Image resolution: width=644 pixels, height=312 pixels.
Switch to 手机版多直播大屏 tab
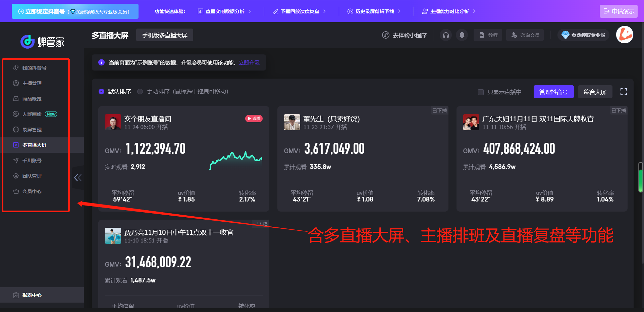tap(164, 35)
